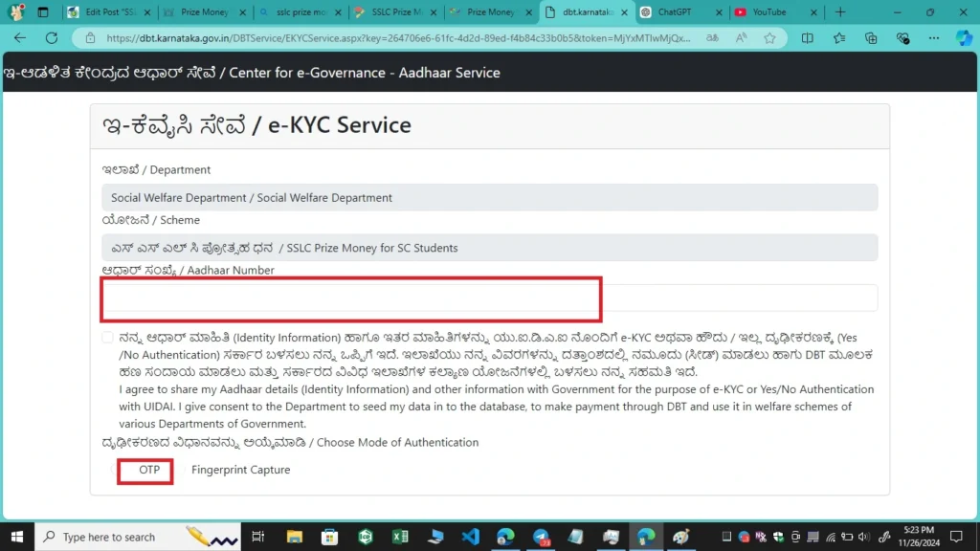The height and width of the screenshot is (551, 980).
Task: Open Edge settings and more menu
Action: pyautogui.click(x=934, y=38)
